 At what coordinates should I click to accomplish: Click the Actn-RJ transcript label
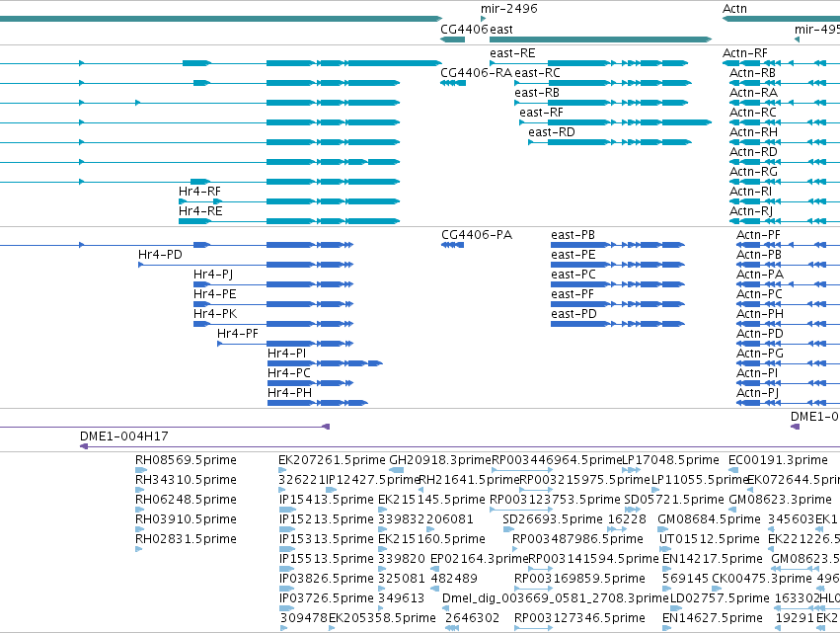point(751,211)
